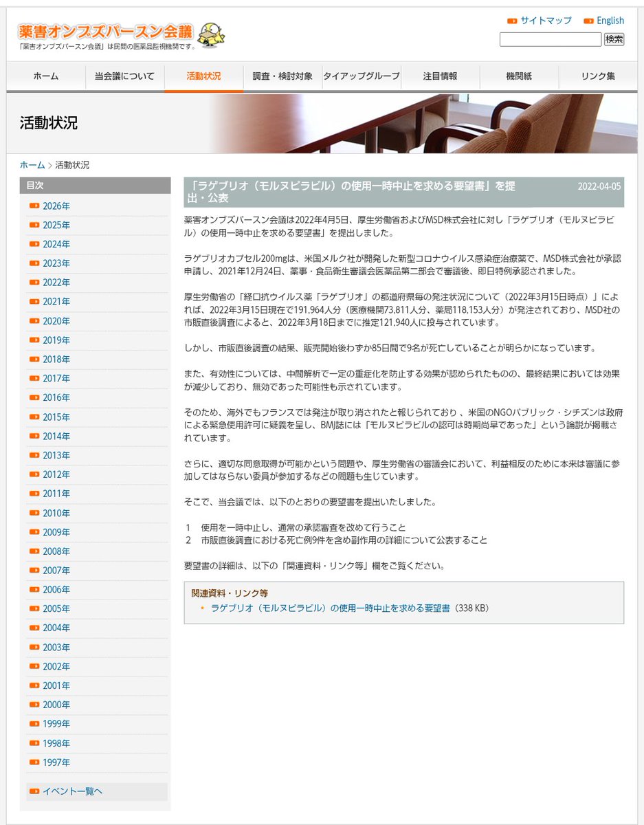Open the 2012年 archive link
Viewport: 644px width, 825px height.
pyautogui.click(x=56, y=475)
